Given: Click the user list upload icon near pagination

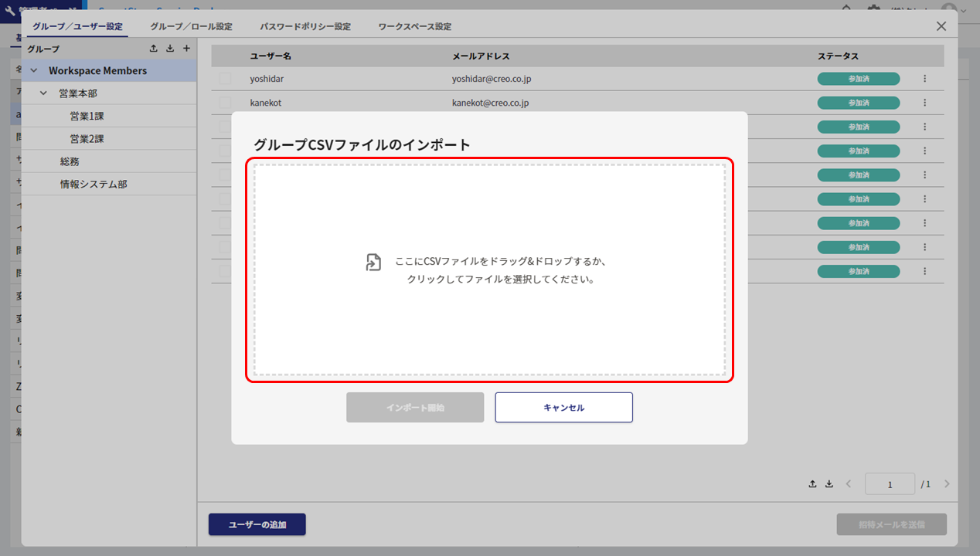Looking at the screenshot, I should click(x=812, y=484).
